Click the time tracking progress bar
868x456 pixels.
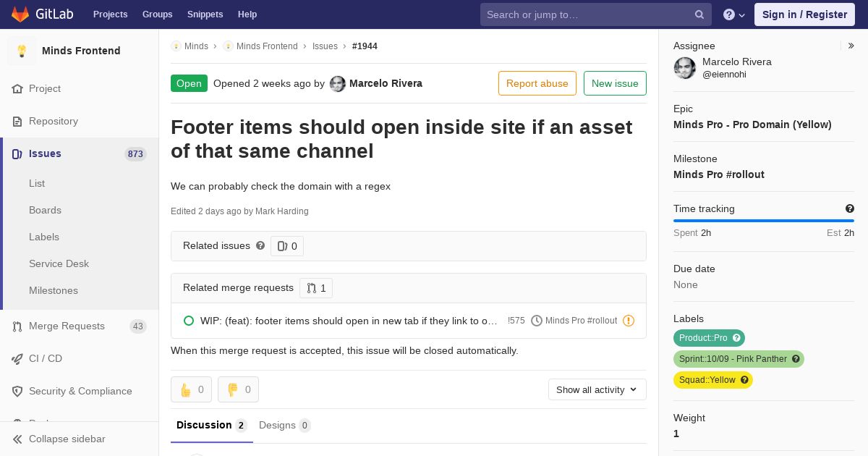tap(764, 221)
